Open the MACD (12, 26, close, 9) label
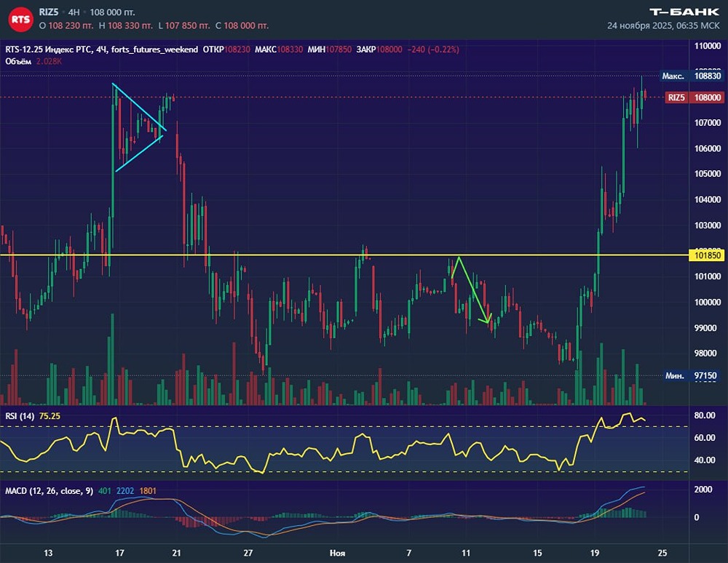This screenshot has height=563, width=728. coord(49,491)
